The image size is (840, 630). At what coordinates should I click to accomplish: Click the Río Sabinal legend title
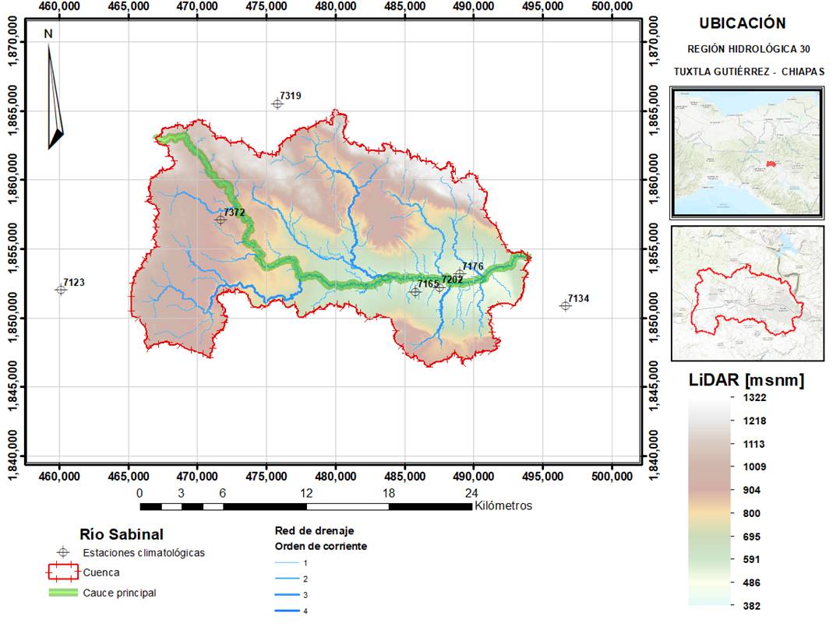(122, 534)
